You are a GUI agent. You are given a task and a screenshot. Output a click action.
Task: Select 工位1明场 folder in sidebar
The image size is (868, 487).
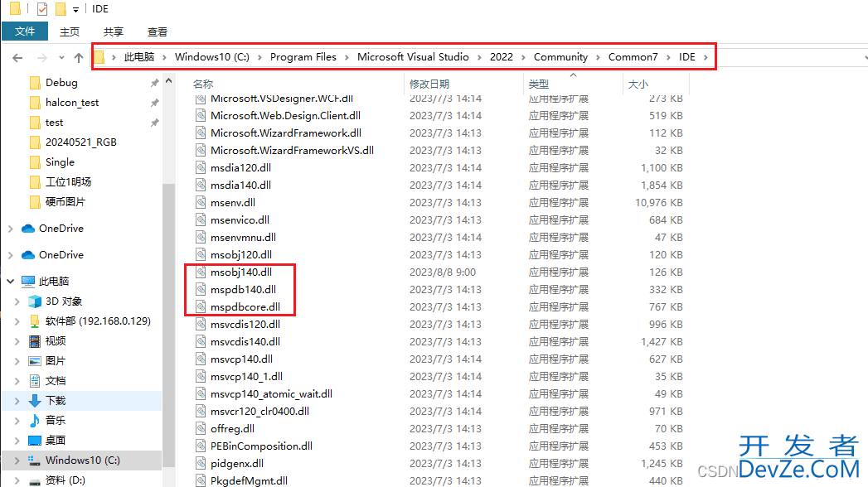(68, 182)
